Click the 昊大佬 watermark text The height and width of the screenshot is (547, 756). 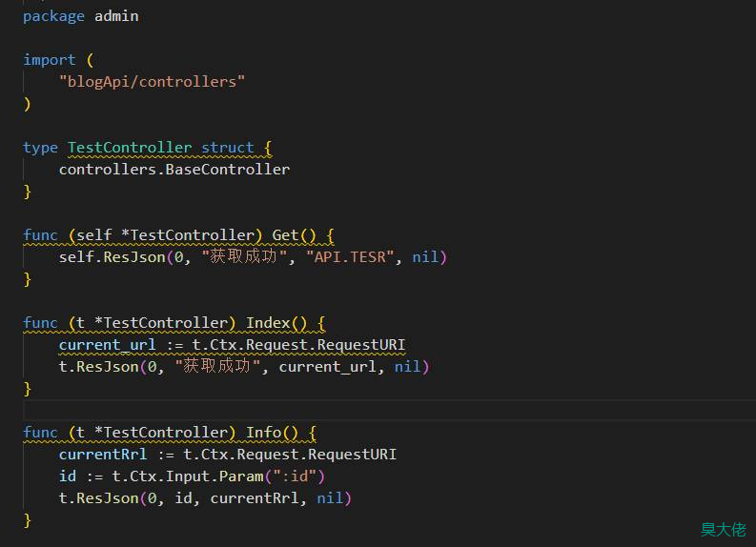click(x=723, y=530)
